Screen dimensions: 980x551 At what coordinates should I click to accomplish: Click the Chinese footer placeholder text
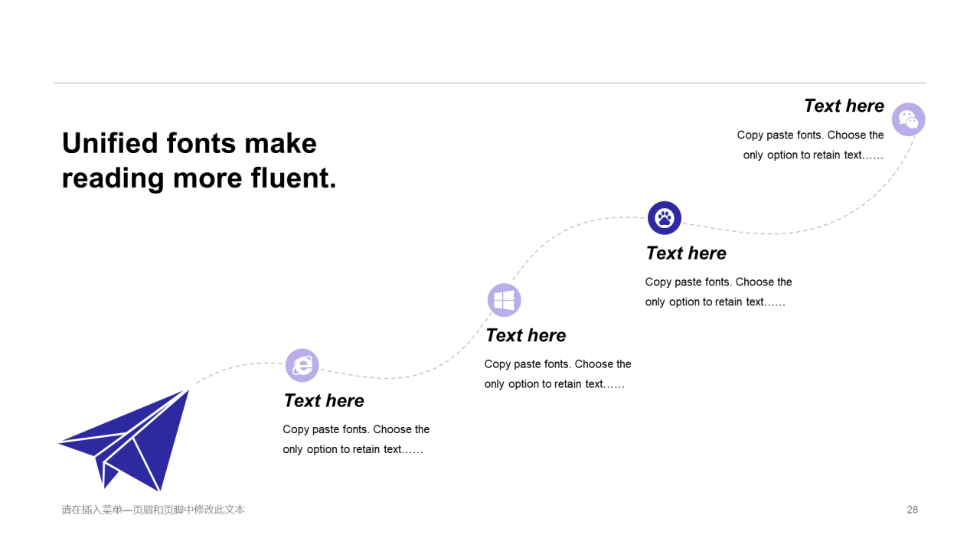pyautogui.click(x=153, y=510)
